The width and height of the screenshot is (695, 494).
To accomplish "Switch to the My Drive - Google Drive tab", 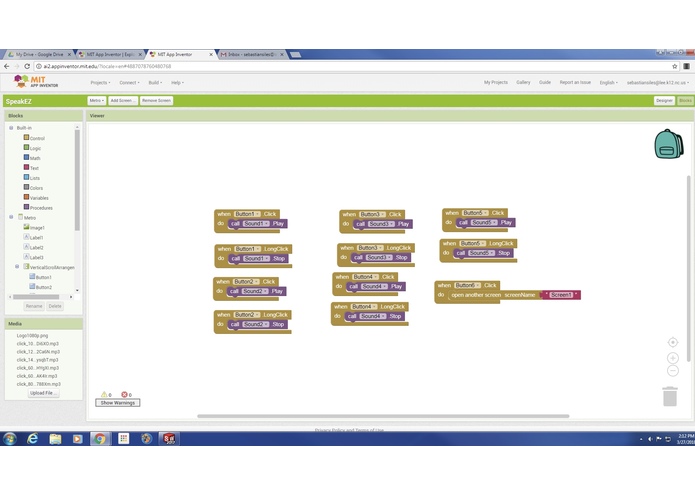I will tap(39, 54).
